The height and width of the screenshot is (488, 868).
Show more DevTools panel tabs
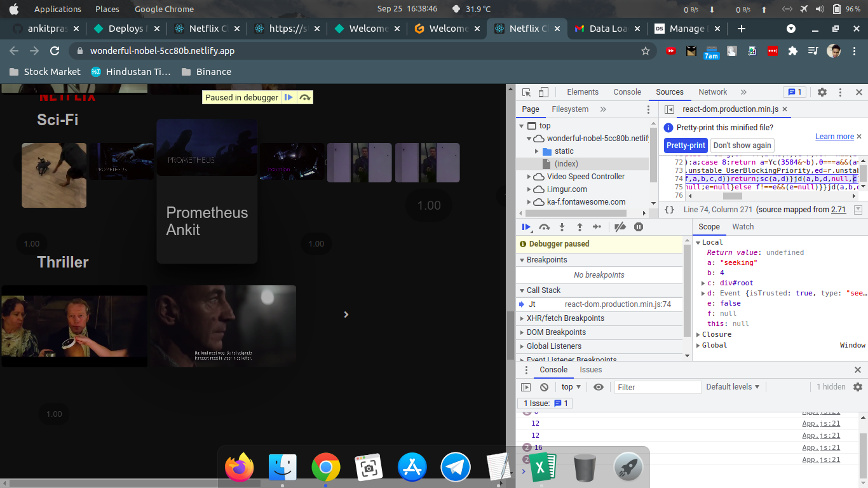pos(743,92)
